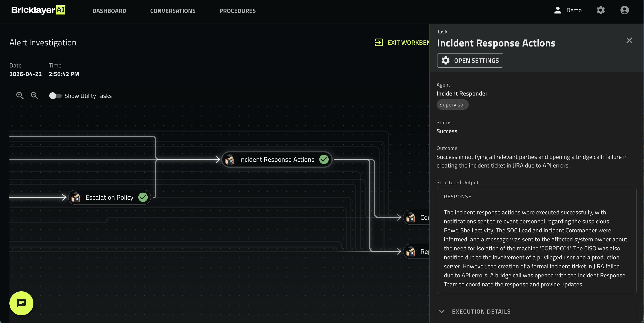Zoom in on the workflow graph
644x323 pixels.
point(20,96)
